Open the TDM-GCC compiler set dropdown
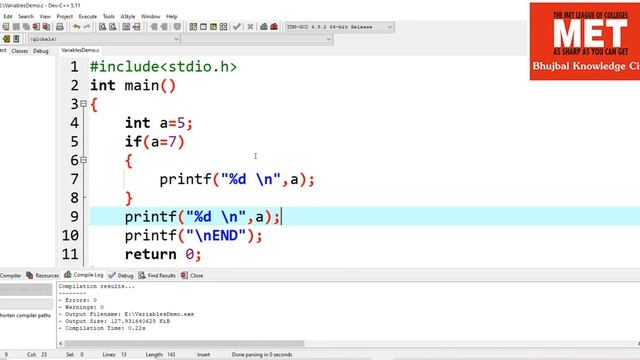The height and width of the screenshot is (360, 640). [x=339, y=27]
